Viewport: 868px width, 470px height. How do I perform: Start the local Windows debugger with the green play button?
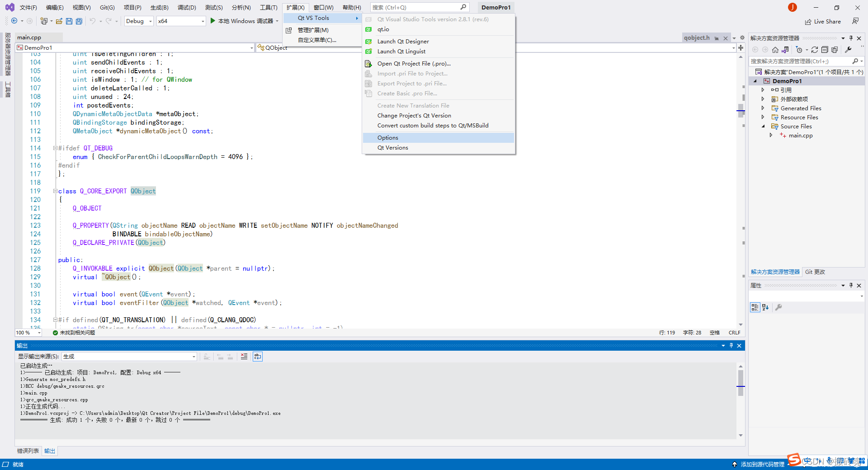coord(213,21)
